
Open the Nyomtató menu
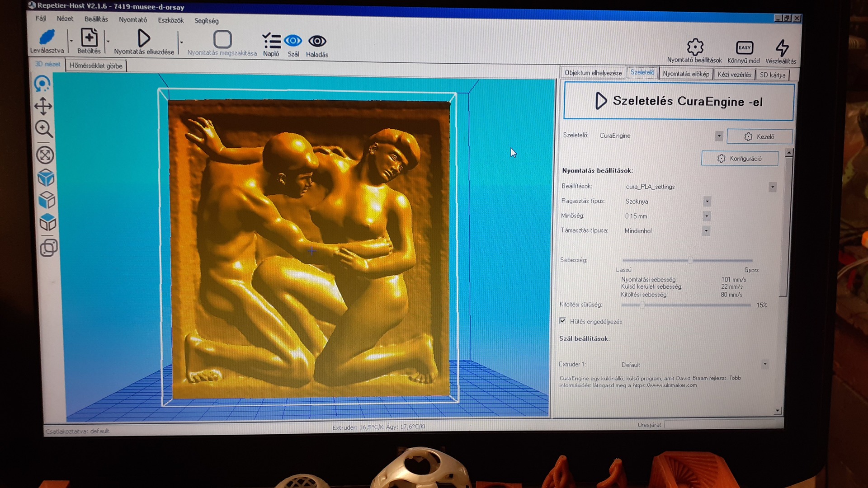click(133, 20)
